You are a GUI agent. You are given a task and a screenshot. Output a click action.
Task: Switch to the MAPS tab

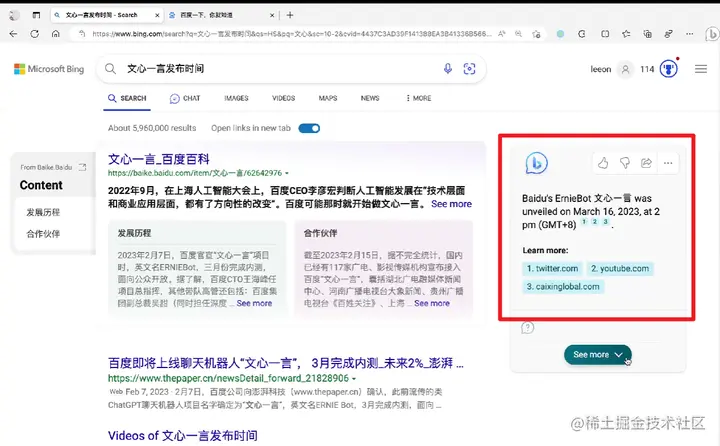328,98
